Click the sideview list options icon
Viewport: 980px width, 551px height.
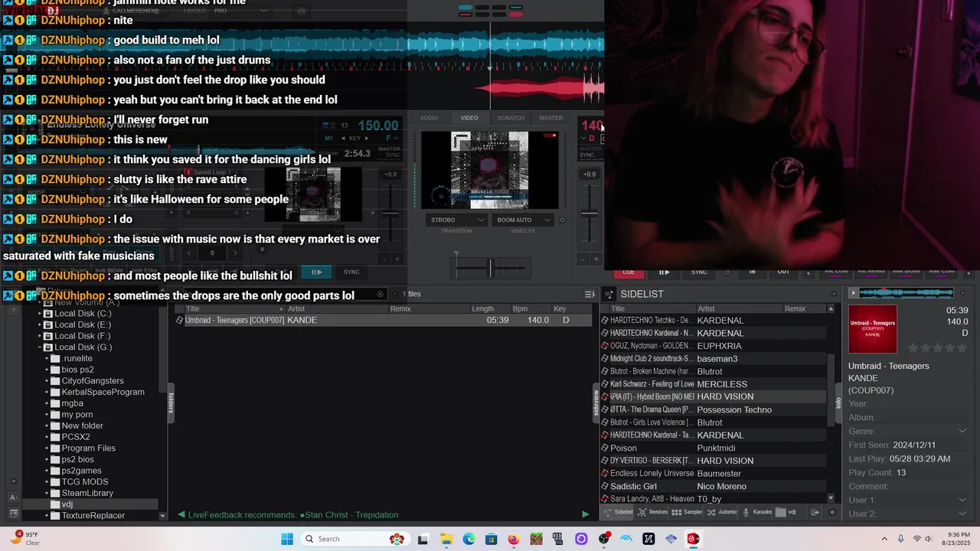tap(815, 512)
